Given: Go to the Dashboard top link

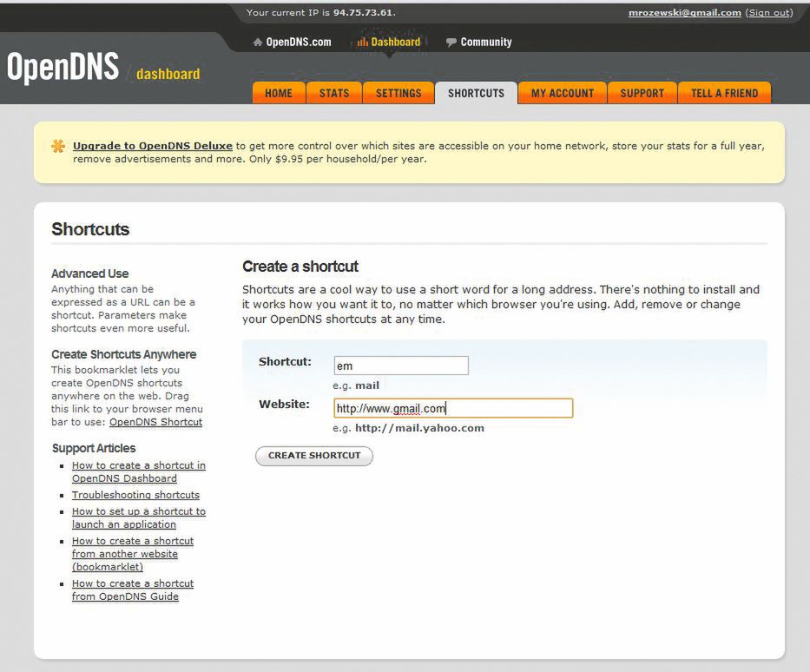Looking at the screenshot, I should pyautogui.click(x=396, y=43).
